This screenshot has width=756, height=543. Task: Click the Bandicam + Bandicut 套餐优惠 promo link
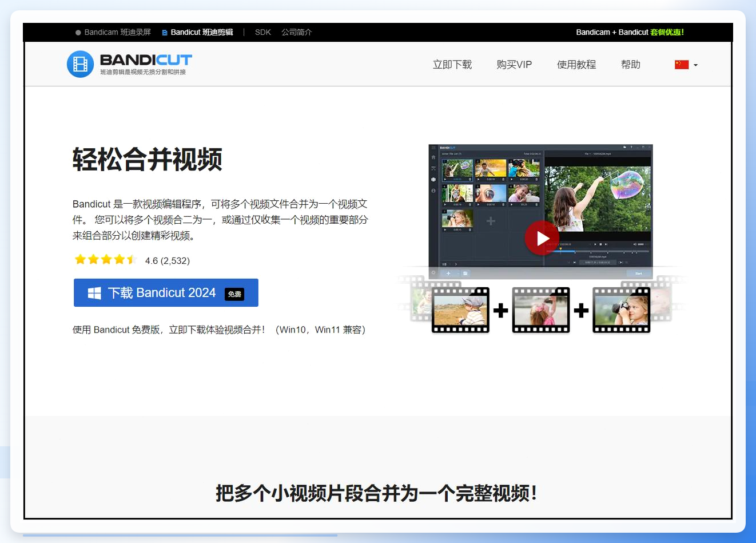coord(630,32)
